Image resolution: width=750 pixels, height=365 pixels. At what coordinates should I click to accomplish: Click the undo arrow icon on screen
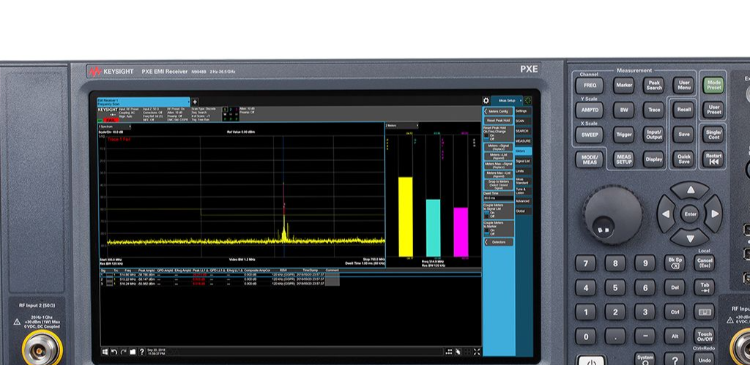(114, 352)
